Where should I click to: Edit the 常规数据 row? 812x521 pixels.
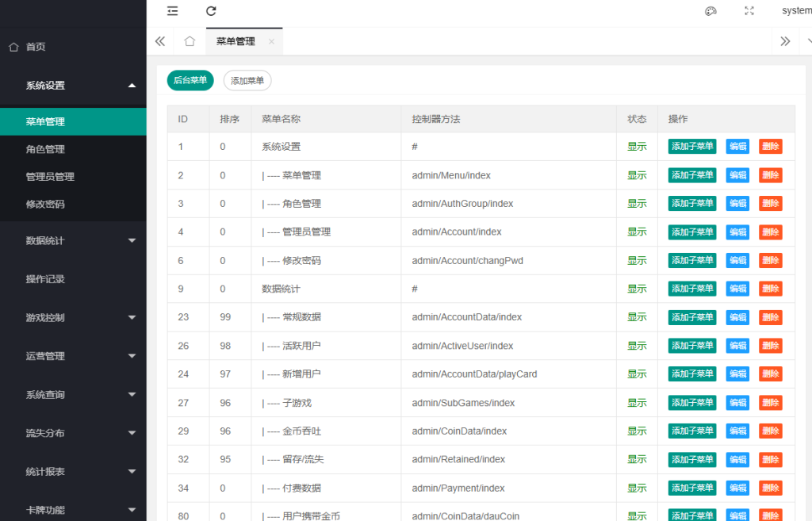click(x=737, y=317)
